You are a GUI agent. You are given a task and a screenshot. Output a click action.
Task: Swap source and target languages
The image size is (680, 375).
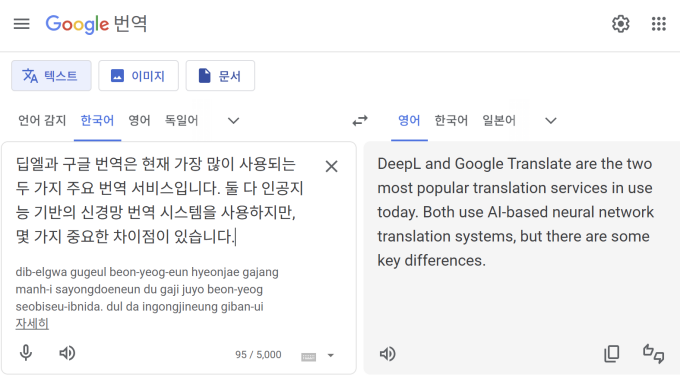coord(360,121)
